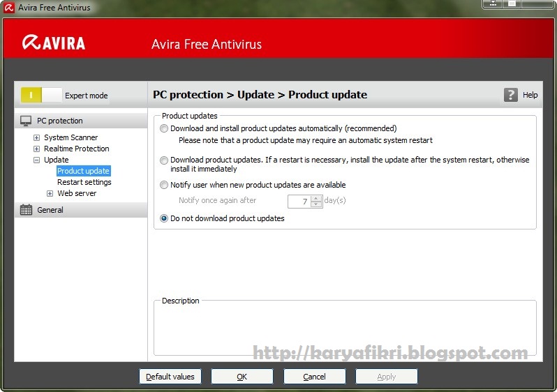Expand the System Scanner tree node

pyautogui.click(x=36, y=138)
